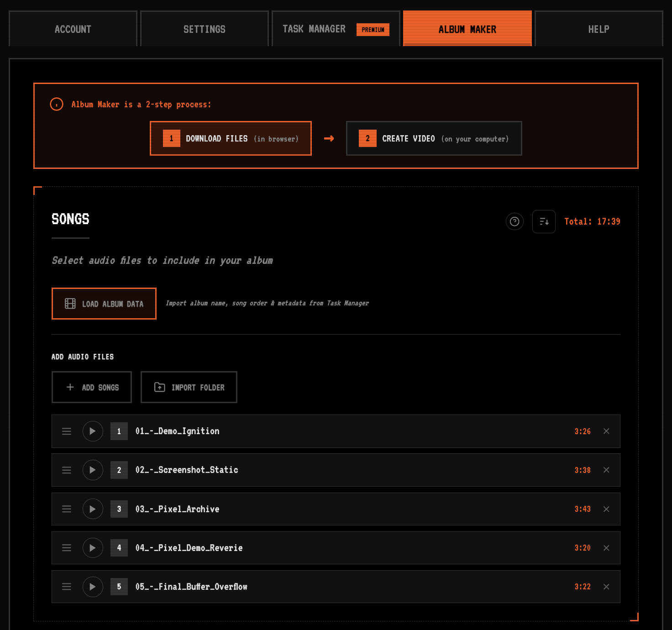This screenshot has height=630, width=672.
Task: Click the folder upload icon in Import Folder
Action: tap(159, 387)
